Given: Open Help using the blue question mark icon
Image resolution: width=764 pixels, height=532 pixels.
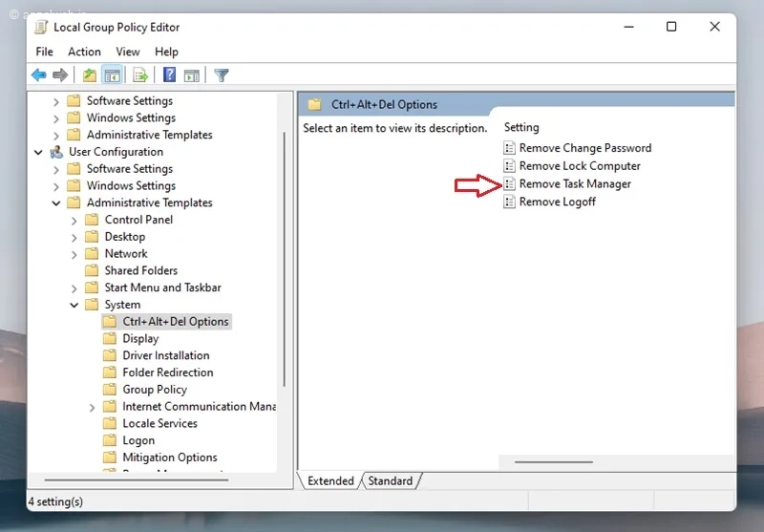Looking at the screenshot, I should pyautogui.click(x=169, y=75).
